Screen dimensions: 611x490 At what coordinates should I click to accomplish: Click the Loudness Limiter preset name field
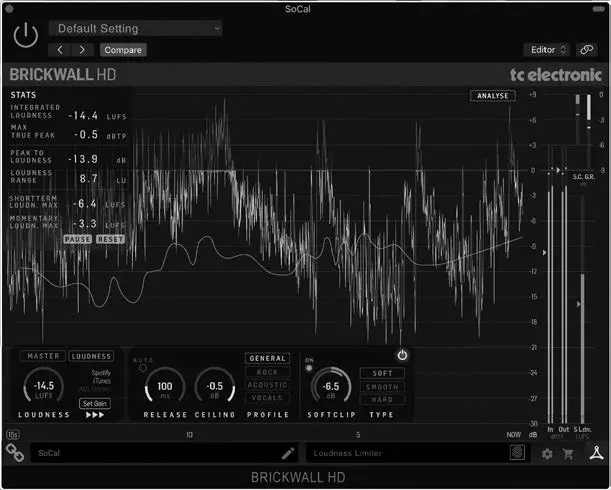pos(417,453)
